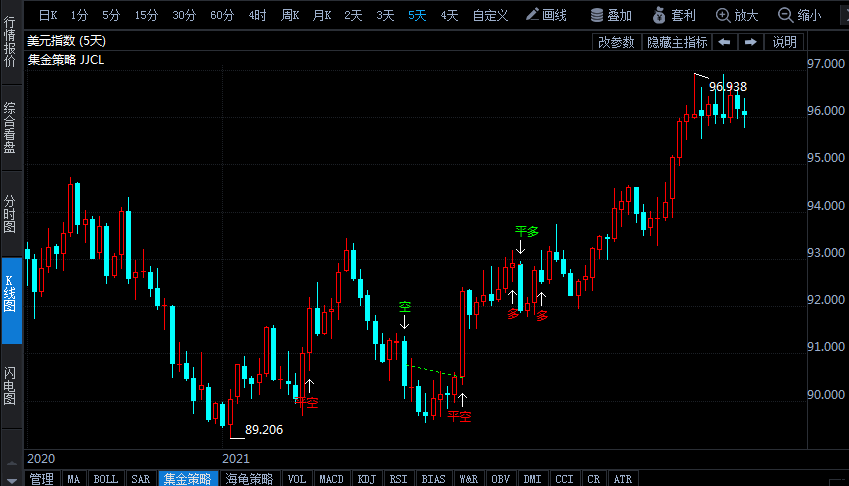The image size is (849, 486).
Task: Select the highlighted 5天 period
Action: click(417, 15)
